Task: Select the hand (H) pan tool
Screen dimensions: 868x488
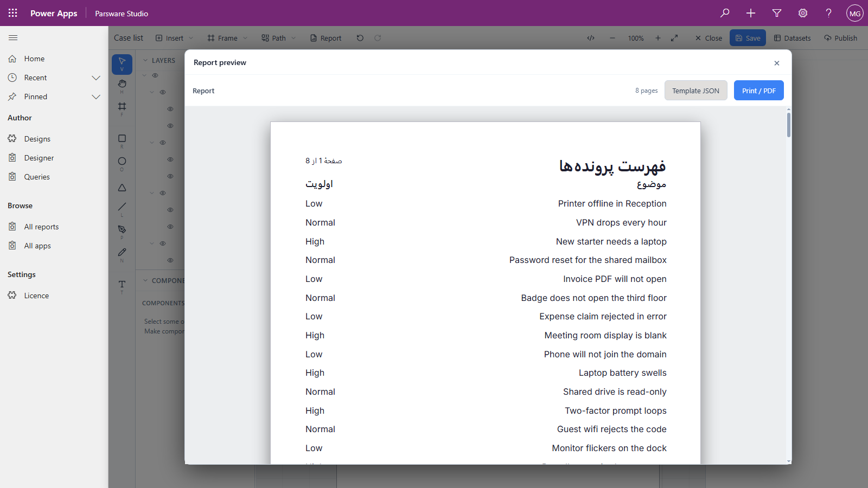Action: pos(122,86)
